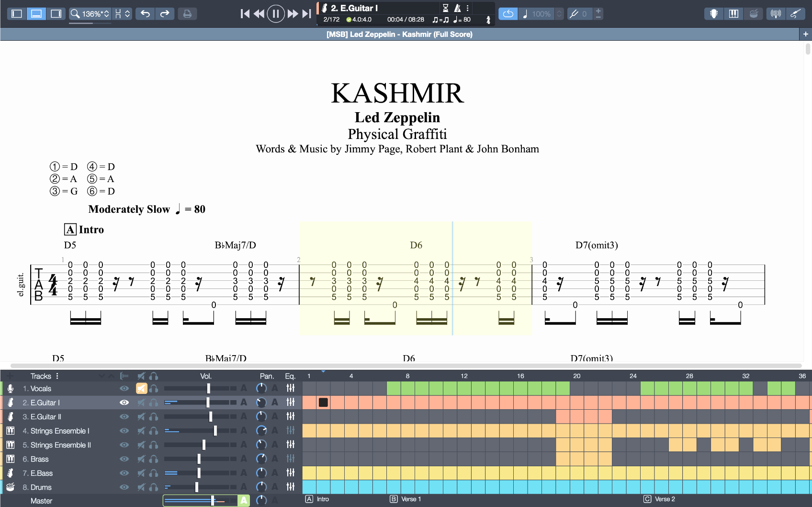Open equalizer for the Drums track
The width and height of the screenshot is (812, 507).
(290, 487)
